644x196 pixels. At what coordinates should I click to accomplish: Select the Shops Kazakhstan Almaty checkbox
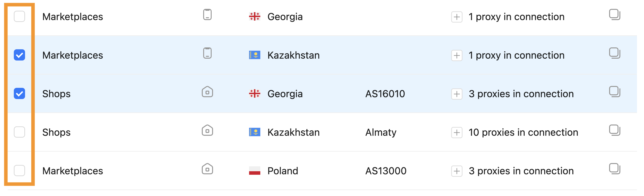tap(19, 132)
